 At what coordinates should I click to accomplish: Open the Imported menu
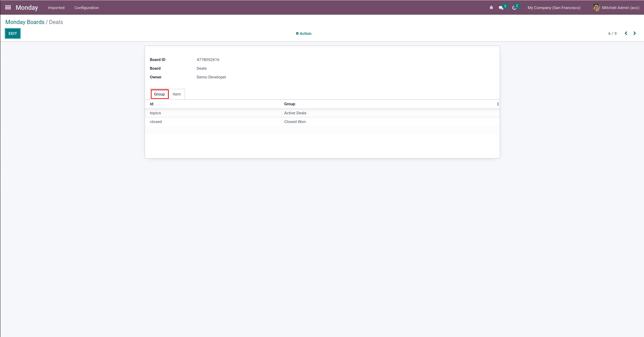coord(56,8)
